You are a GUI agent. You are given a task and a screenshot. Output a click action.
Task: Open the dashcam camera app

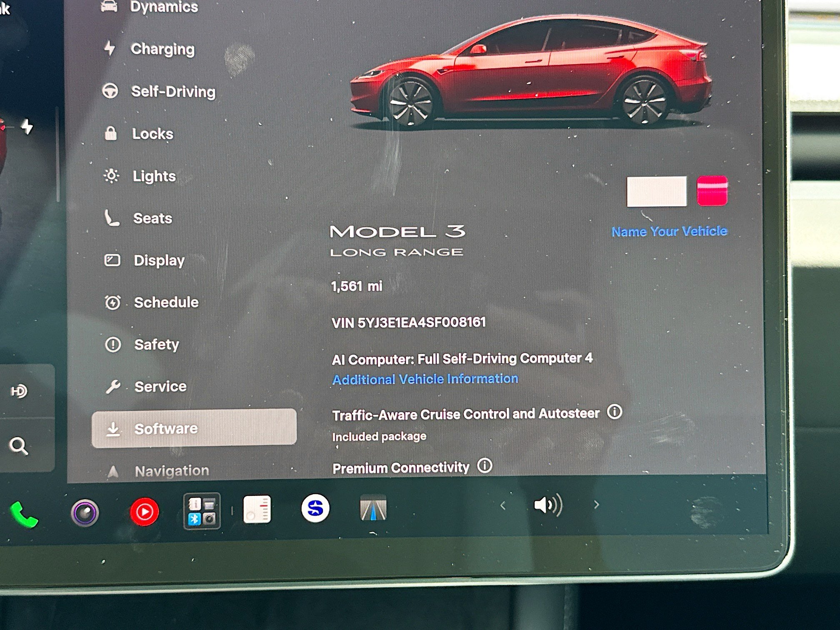85,512
